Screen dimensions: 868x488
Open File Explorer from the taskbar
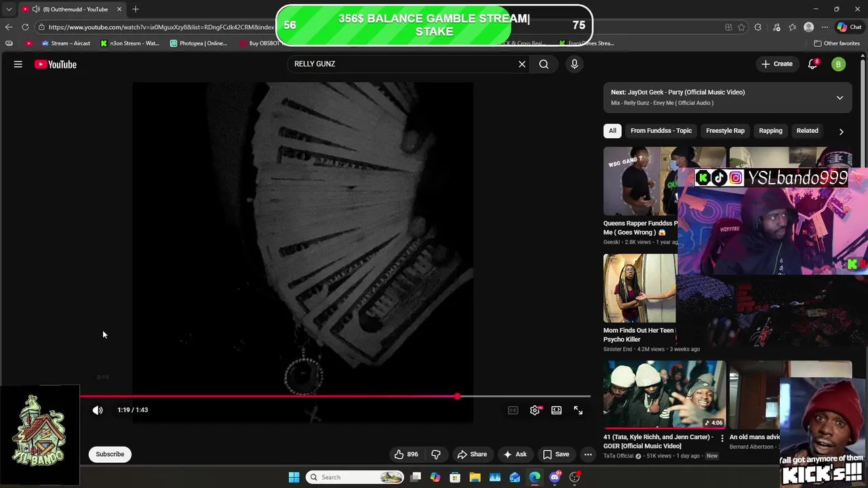(475, 477)
